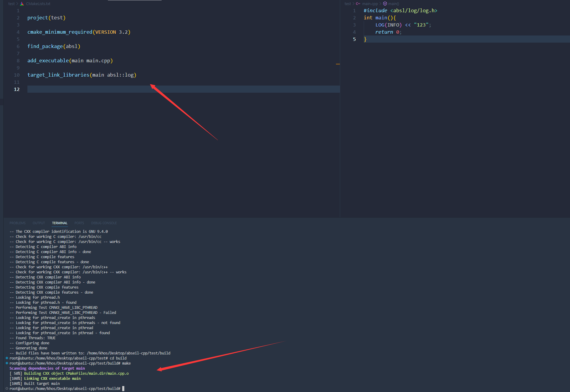Click the '#include <absl/log/log.h>' line
This screenshot has width=570, height=392.
[400, 10]
